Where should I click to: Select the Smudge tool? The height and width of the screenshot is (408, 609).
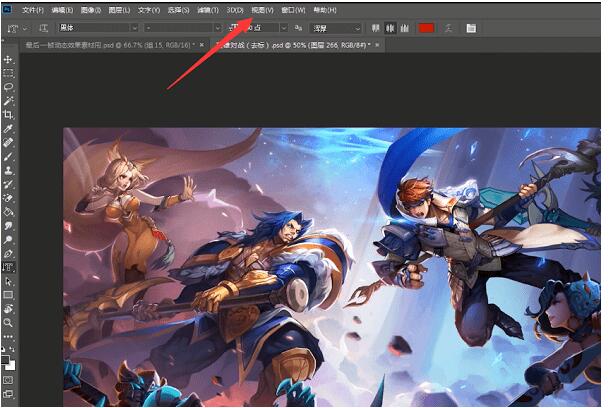8,226
